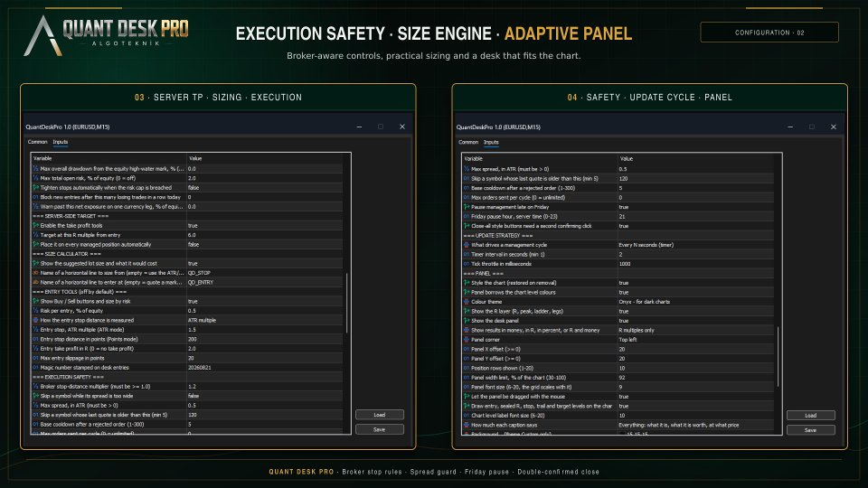Click the string icon beside 'Name of a horizontal line to size from'
This screenshot has height=488, width=868.
pyautogui.click(x=35, y=273)
